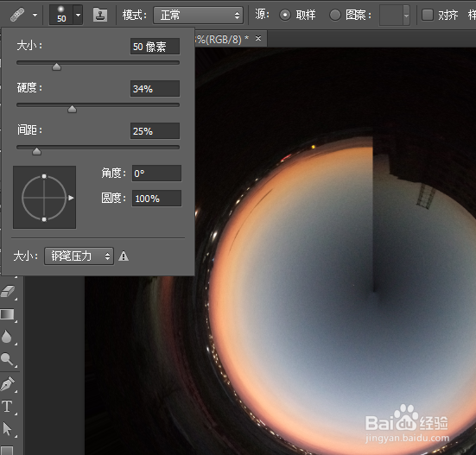Click the brush angle roundness preview
The image size is (476, 455).
(x=44, y=198)
